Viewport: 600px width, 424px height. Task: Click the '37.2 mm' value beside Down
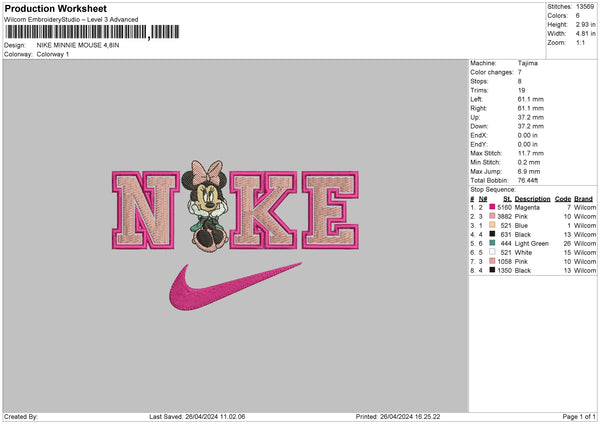[531, 126]
